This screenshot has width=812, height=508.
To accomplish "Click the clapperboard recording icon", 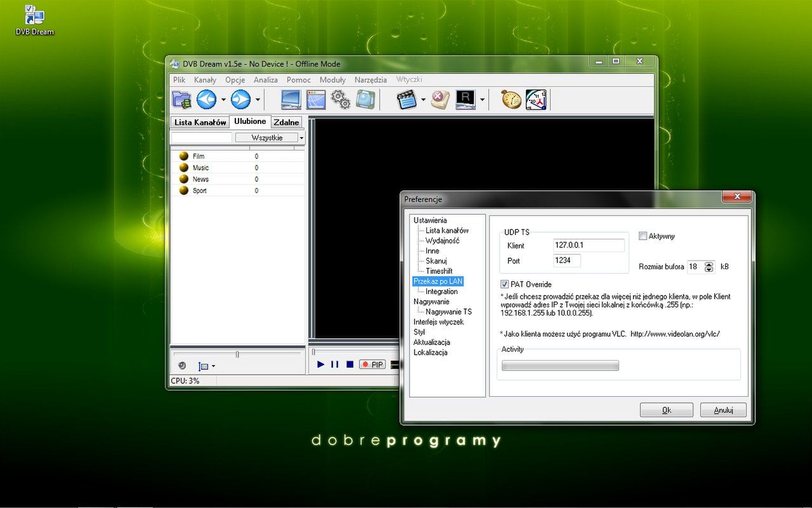I will click(407, 100).
